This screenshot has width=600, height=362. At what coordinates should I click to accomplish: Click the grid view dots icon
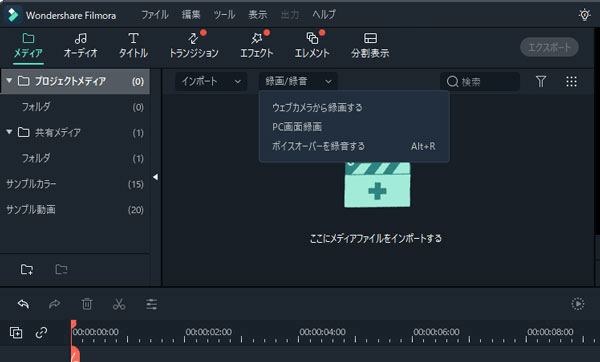click(x=571, y=81)
